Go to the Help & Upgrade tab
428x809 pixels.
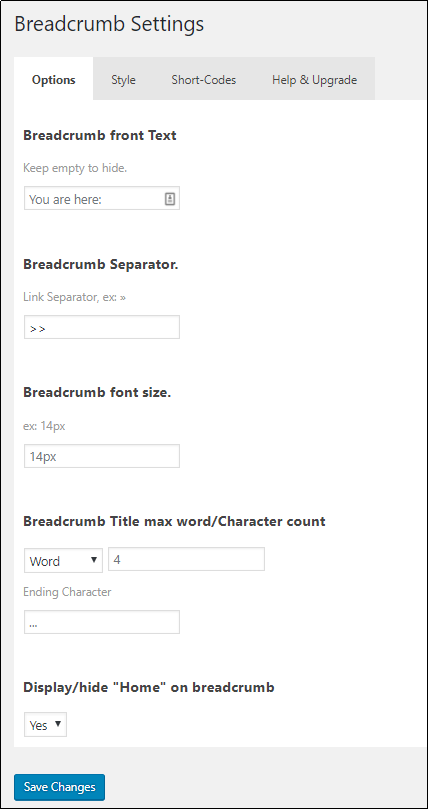(315, 79)
